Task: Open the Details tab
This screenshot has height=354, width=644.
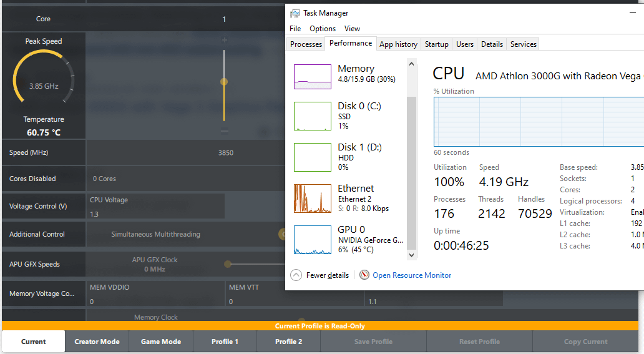Action: (x=492, y=44)
